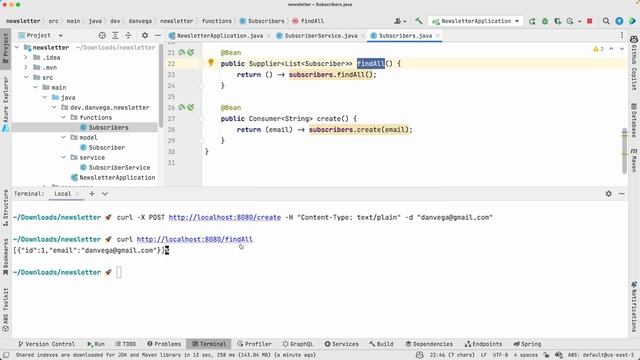The image size is (640, 360).
Task: Close the Subscribers.java tab
Action: 438,36
